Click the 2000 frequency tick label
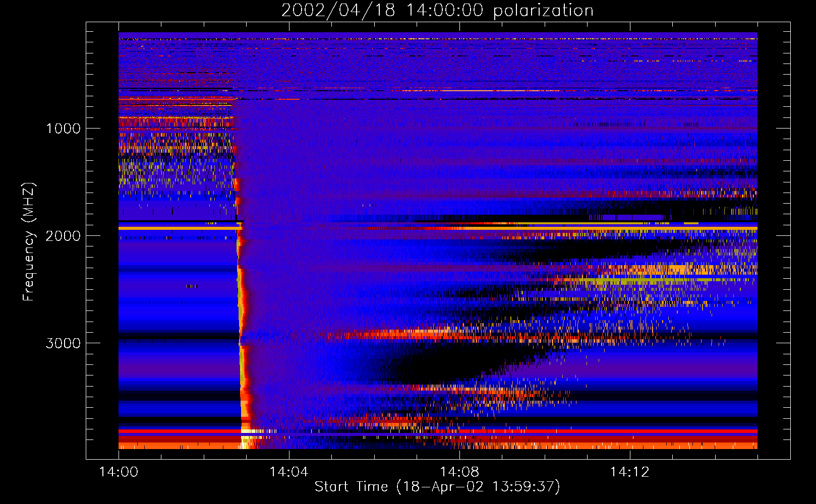816x504 pixels. (63, 235)
